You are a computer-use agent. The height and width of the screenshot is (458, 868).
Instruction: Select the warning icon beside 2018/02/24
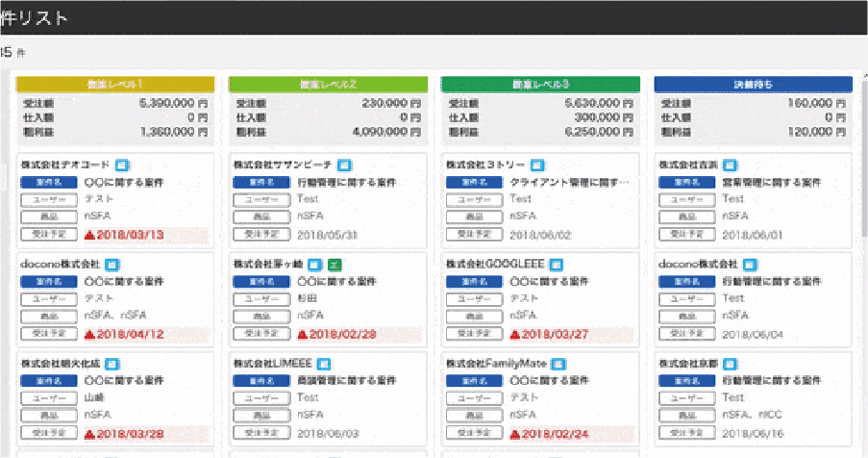516,435
